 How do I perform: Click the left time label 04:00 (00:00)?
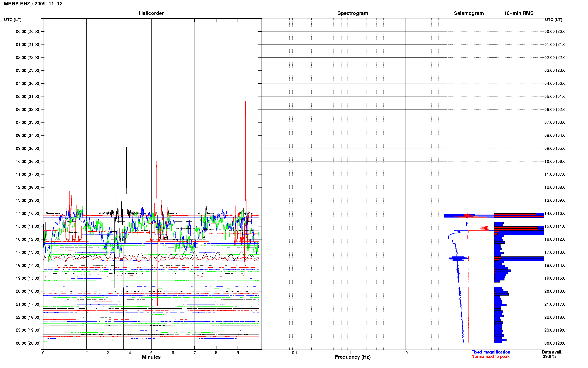click(x=28, y=83)
